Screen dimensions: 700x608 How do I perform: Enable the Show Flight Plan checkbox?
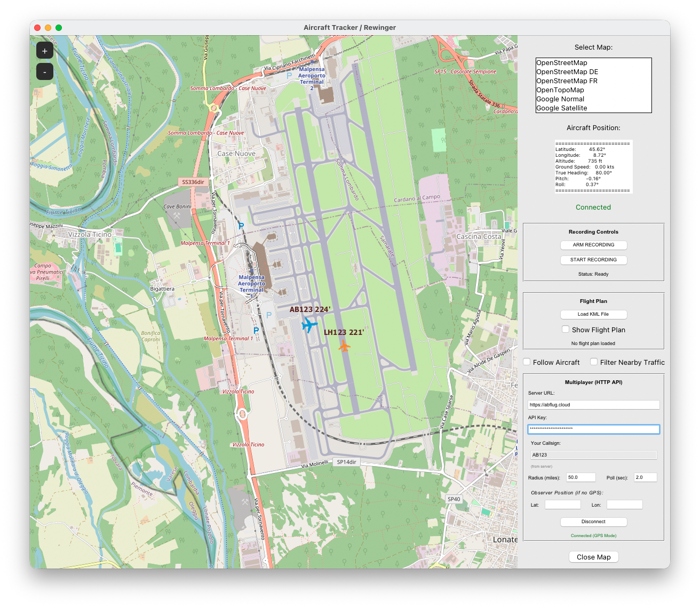click(x=566, y=329)
